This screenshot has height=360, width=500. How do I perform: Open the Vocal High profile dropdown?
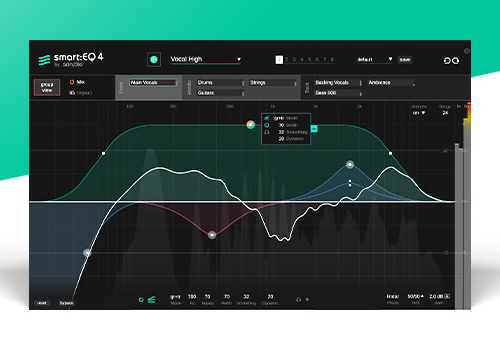pos(206,59)
